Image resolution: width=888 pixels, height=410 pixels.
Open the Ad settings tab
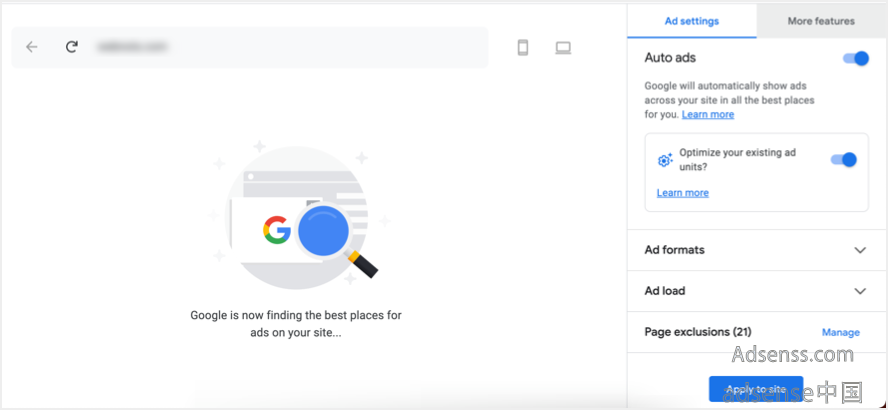pos(691,21)
